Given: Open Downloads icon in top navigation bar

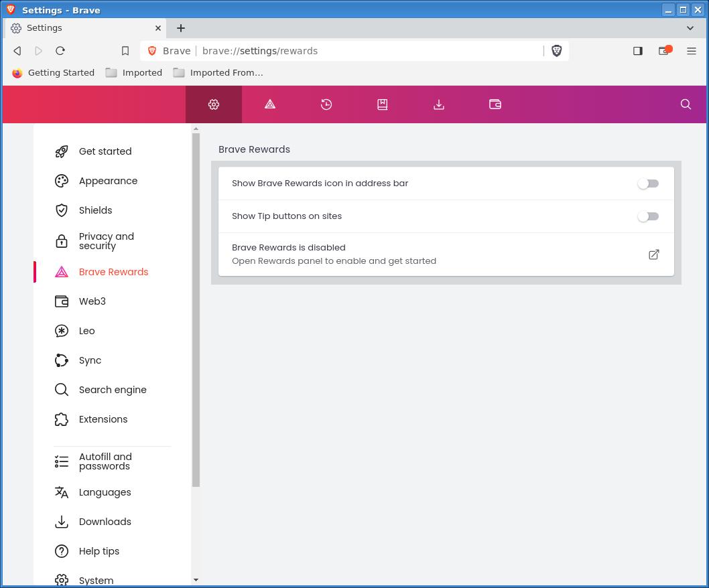Looking at the screenshot, I should [x=439, y=104].
